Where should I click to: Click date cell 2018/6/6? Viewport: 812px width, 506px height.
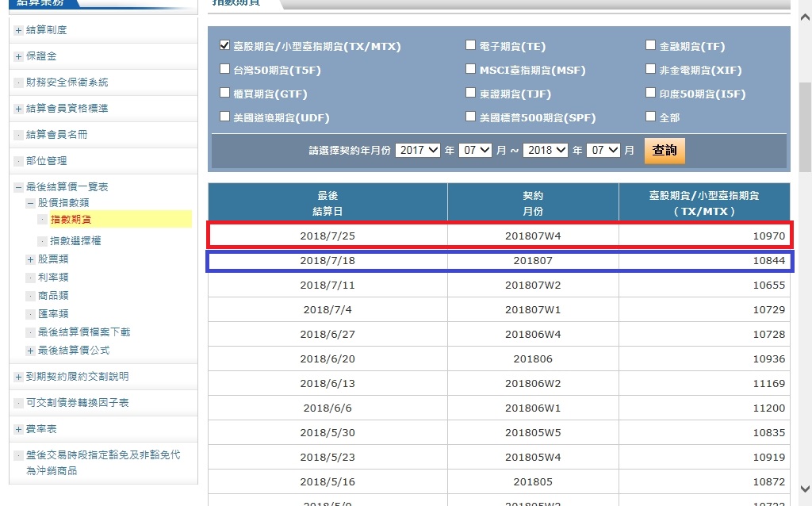327,408
